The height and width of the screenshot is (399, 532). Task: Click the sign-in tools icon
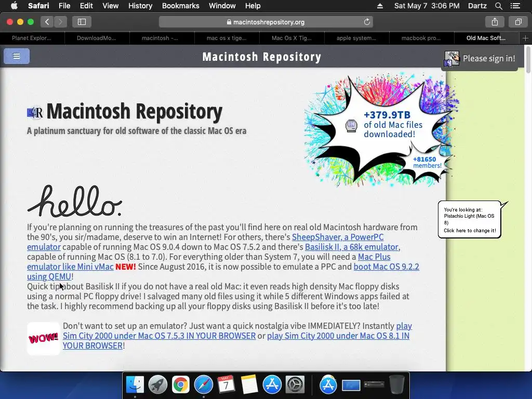tap(451, 59)
